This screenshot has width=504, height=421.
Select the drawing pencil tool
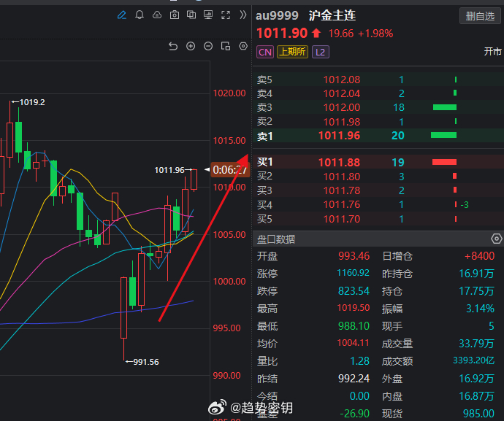[122, 15]
